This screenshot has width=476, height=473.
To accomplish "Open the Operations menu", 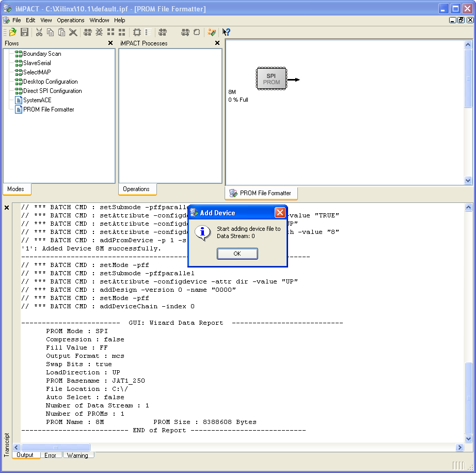I will click(x=71, y=20).
